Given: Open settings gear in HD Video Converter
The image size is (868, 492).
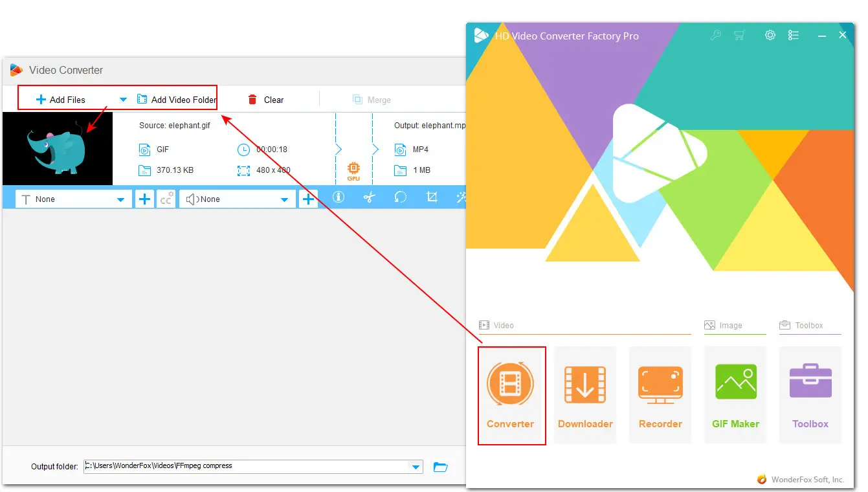Looking at the screenshot, I should click(770, 36).
